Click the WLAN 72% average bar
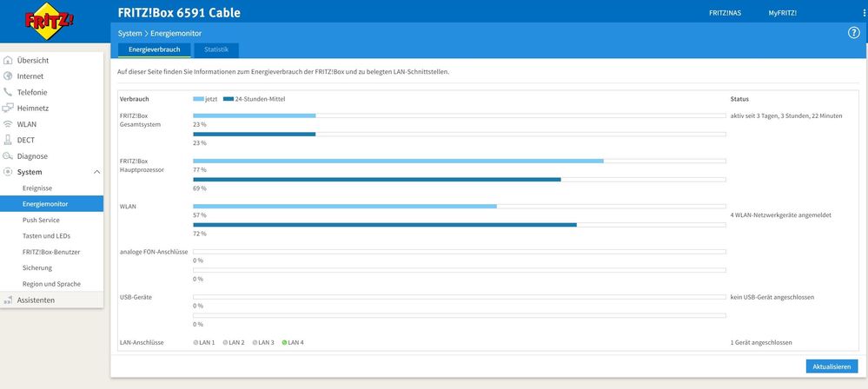This screenshot has height=389, width=868. (x=385, y=225)
